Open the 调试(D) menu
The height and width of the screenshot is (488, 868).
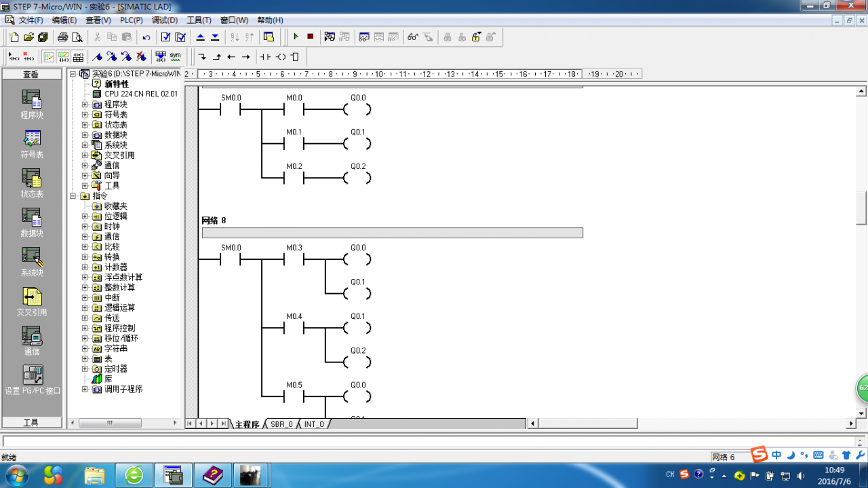pyautogui.click(x=165, y=20)
